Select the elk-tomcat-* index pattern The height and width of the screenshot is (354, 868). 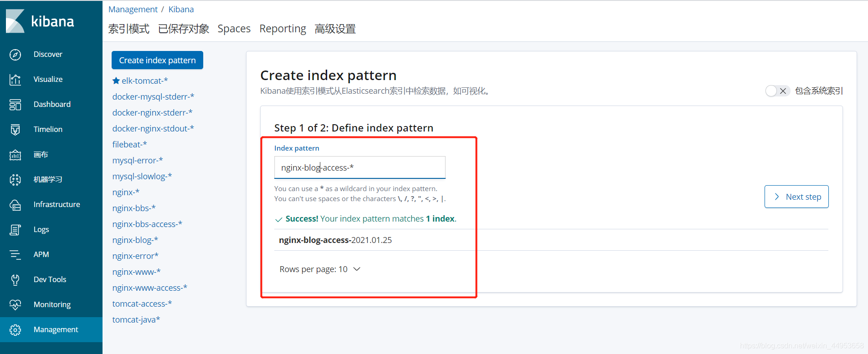pyautogui.click(x=144, y=81)
